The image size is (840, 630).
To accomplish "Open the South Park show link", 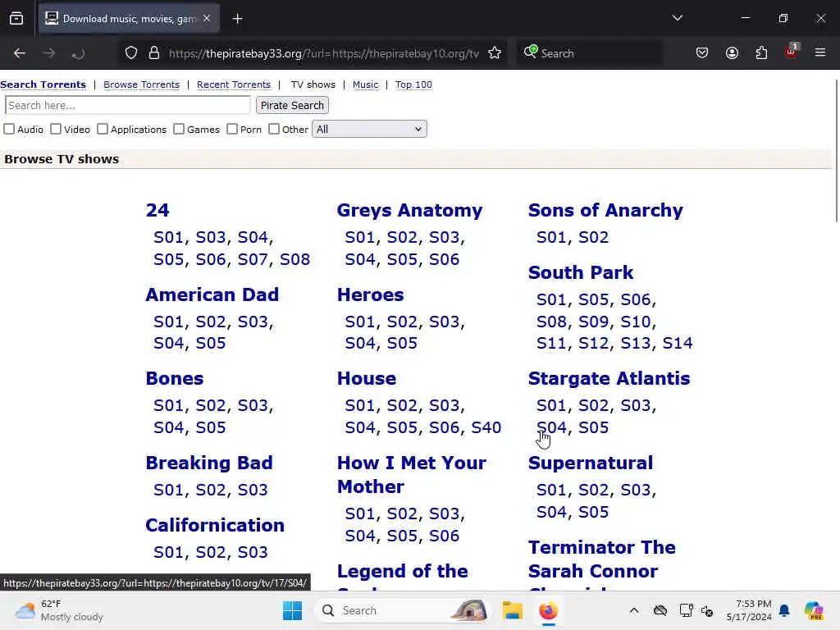I will coord(581,272).
